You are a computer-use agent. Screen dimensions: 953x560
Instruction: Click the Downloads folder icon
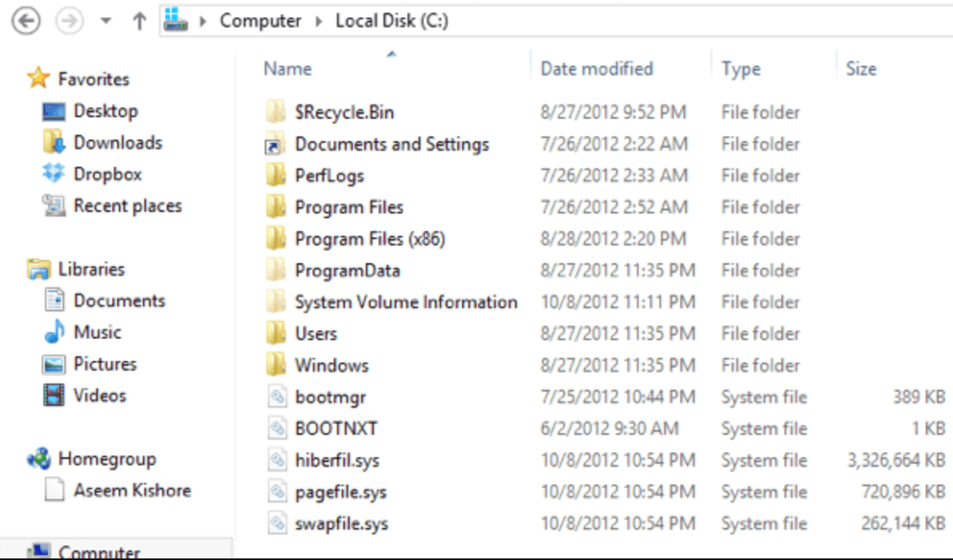pos(54,142)
